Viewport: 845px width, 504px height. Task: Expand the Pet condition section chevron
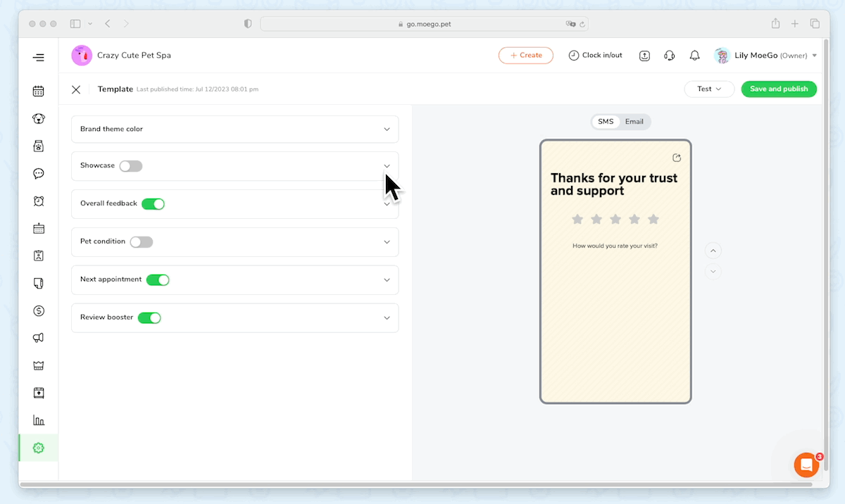coord(387,242)
